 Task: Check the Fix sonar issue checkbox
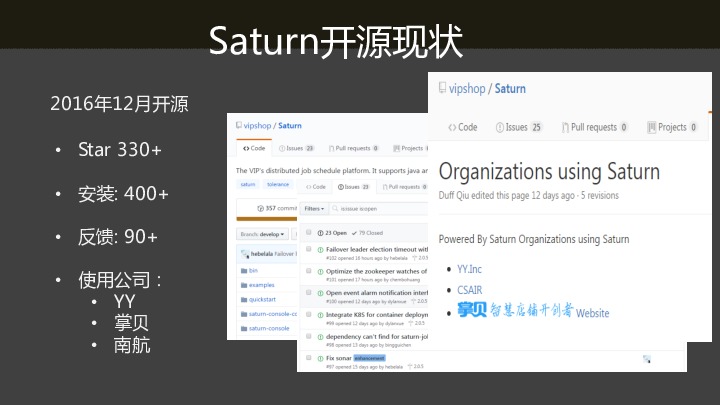tap(309, 358)
